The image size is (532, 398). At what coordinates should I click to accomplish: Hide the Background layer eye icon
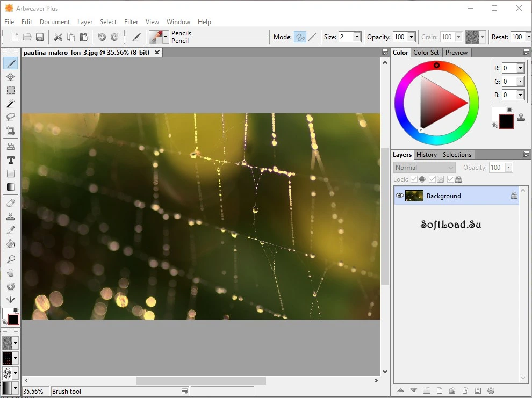(x=400, y=196)
